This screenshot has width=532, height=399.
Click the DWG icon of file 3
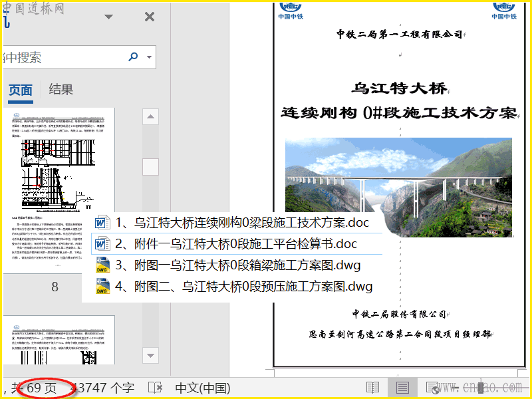point(102,265)
